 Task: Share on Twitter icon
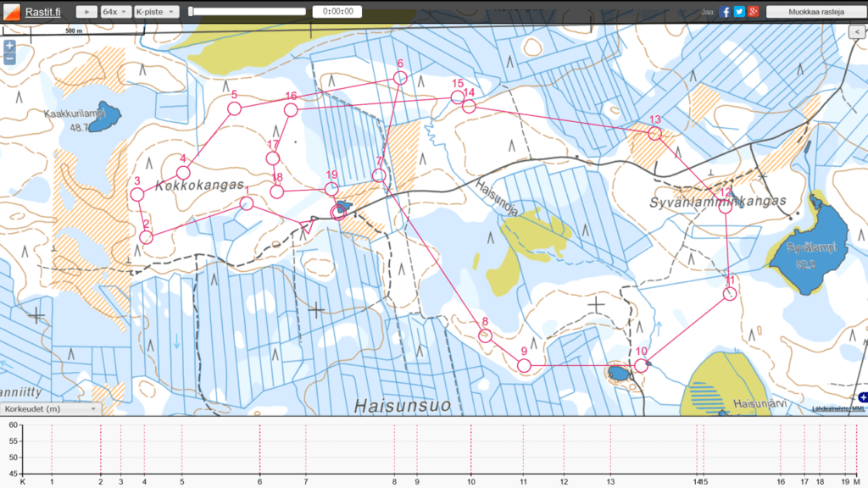[x=739, y=12]
